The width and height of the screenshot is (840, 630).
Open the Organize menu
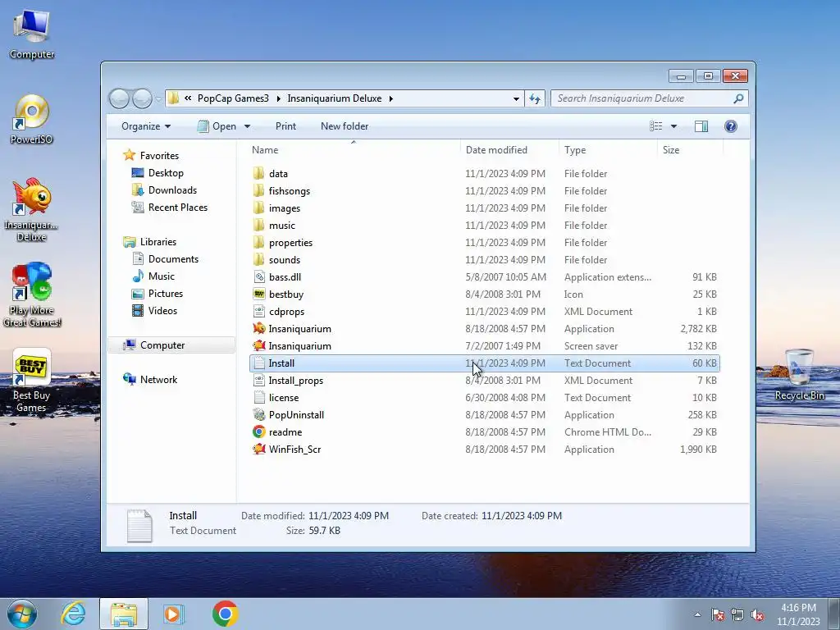coord(146,126)
